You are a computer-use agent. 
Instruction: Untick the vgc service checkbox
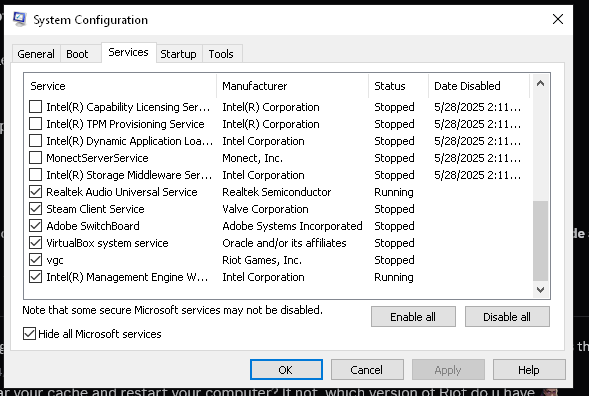point(36,260)
